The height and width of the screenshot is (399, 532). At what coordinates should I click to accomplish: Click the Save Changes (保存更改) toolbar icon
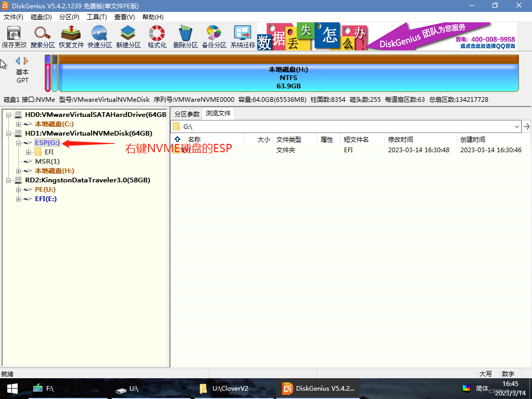click(x=14, y=37)
